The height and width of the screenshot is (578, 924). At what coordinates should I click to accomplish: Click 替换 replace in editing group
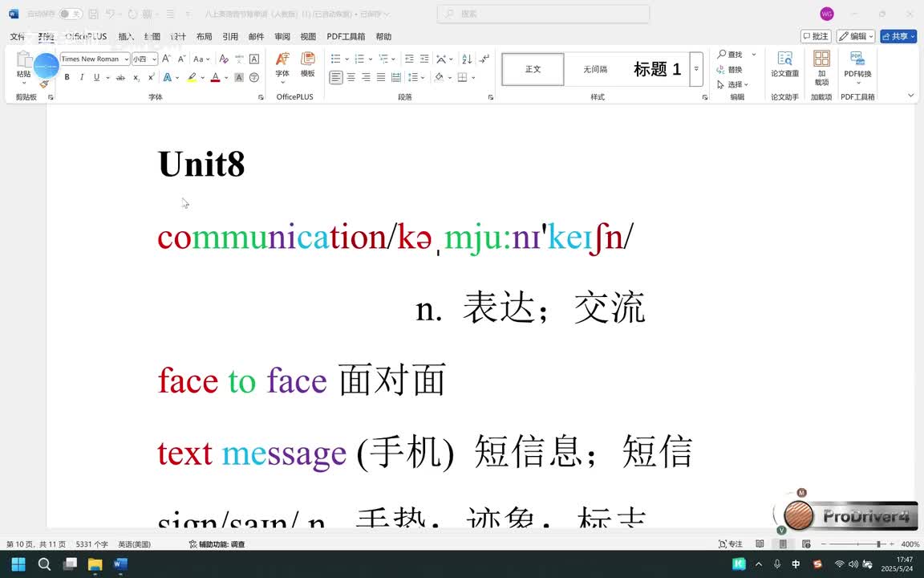pos(730,70)
